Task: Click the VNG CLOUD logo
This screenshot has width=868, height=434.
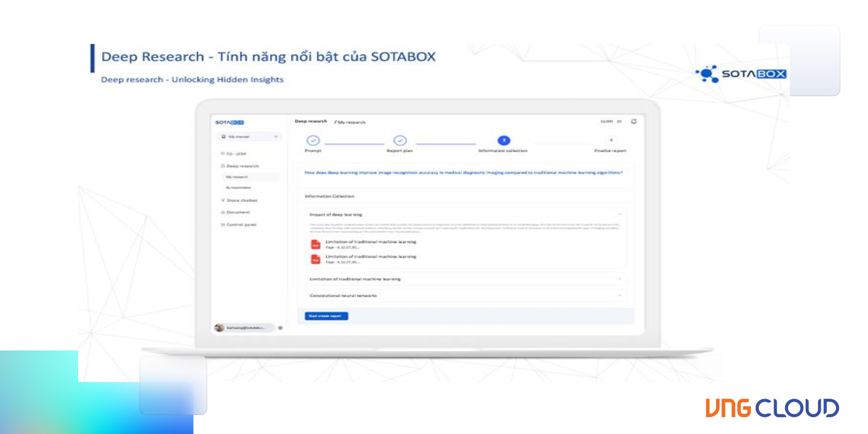Action: pos(772,409)
